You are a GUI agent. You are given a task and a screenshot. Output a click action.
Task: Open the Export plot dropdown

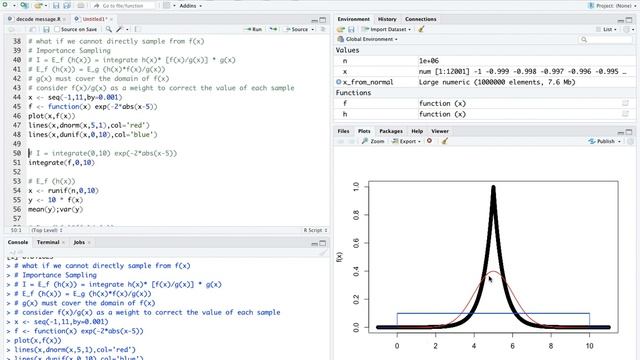pyautogui.click(x=406, y=141)
